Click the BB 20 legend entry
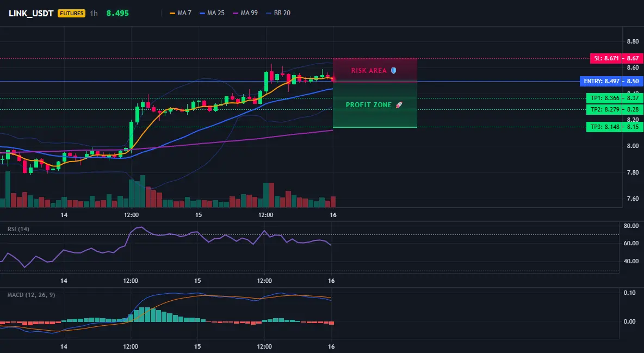 tap(278, 13)
